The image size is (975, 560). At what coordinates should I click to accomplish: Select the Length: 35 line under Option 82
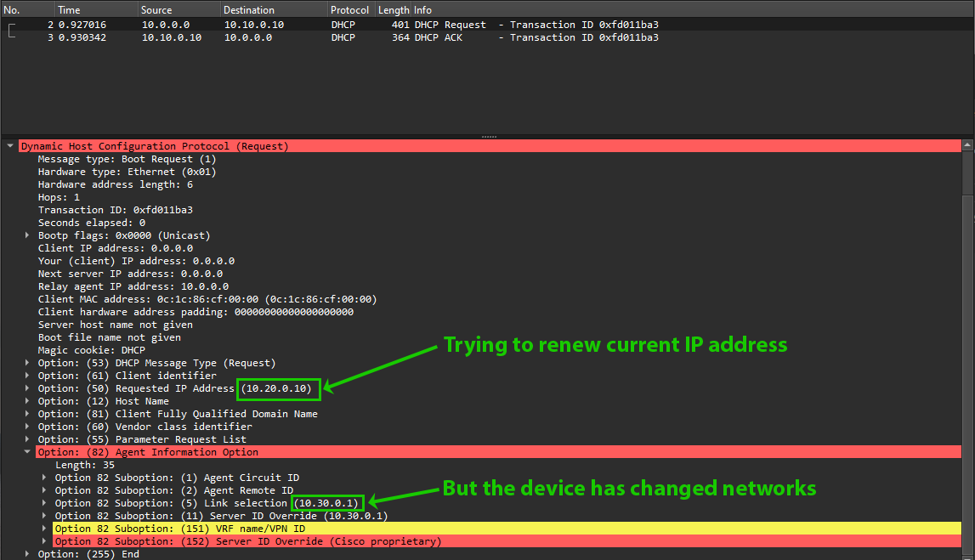(x=84, y=465)
